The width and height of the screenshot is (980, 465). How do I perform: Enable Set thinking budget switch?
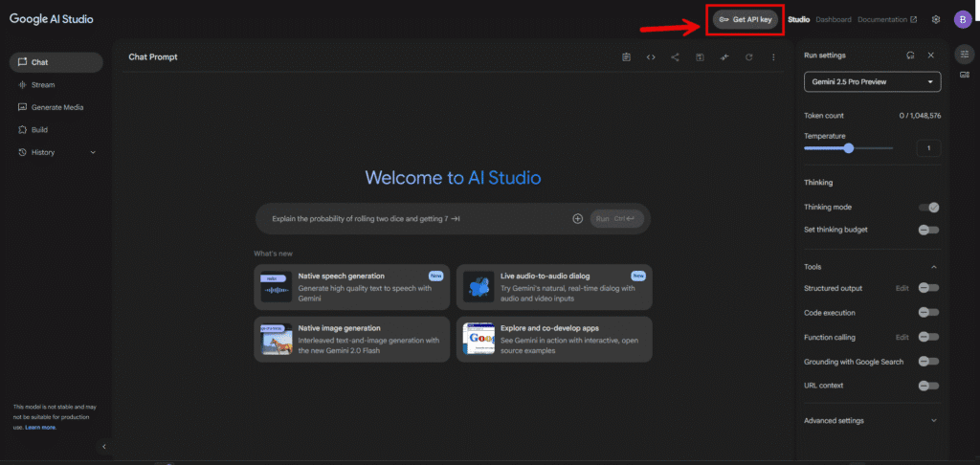(x=928, y=230)
